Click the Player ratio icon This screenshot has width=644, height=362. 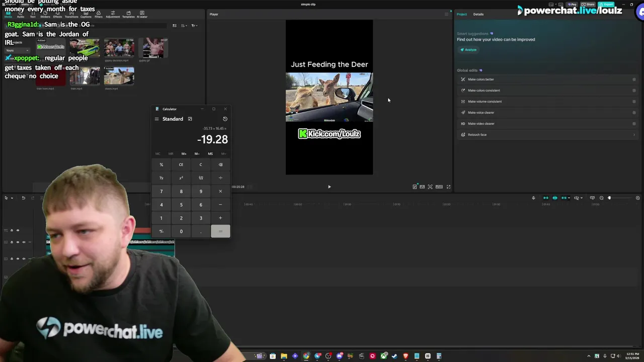coord(439,187)
